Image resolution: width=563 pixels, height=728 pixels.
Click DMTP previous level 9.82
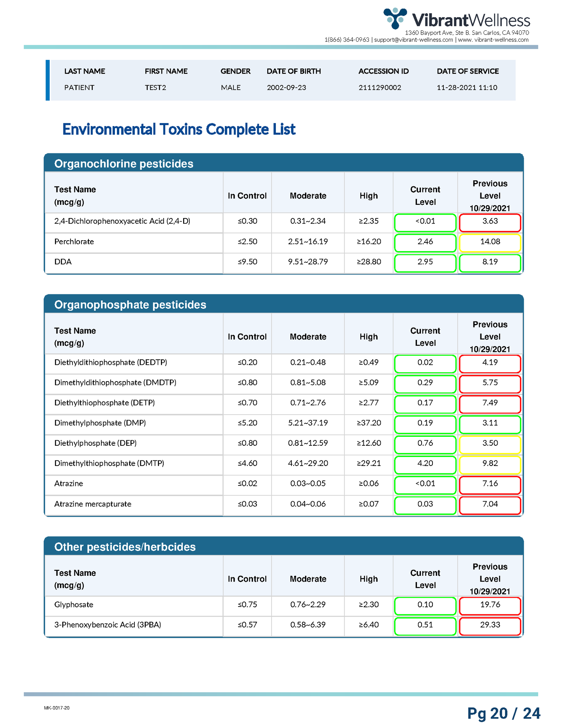pos(490,465)
